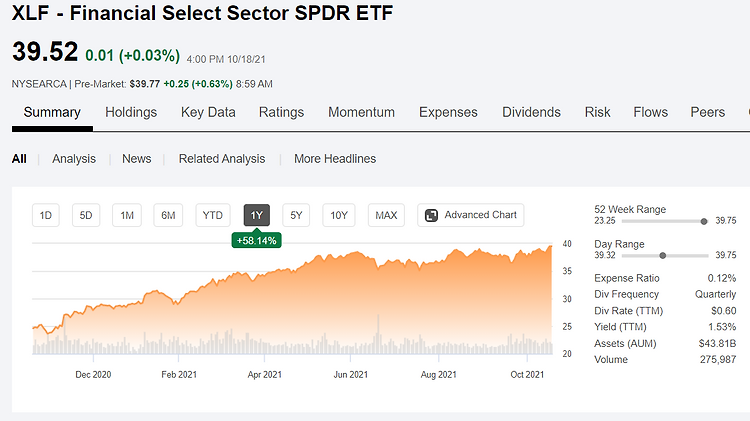Viewport: 750px width, 421px height.
Task: Click the Expense Ratio value 0.12%
Action: pyautogui.click(x=722, y=278)
